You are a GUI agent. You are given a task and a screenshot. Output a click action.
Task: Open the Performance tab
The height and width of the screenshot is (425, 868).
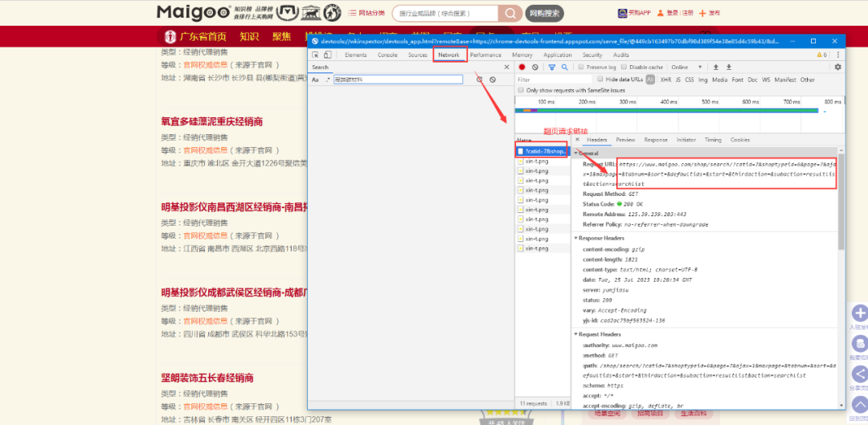pyautogui.click(x=485, y=55)
